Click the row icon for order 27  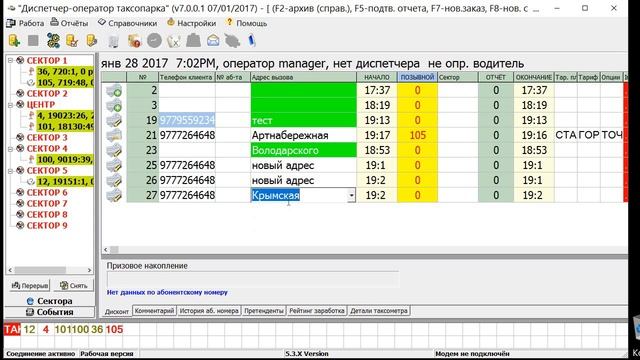[x=114, y=195]
